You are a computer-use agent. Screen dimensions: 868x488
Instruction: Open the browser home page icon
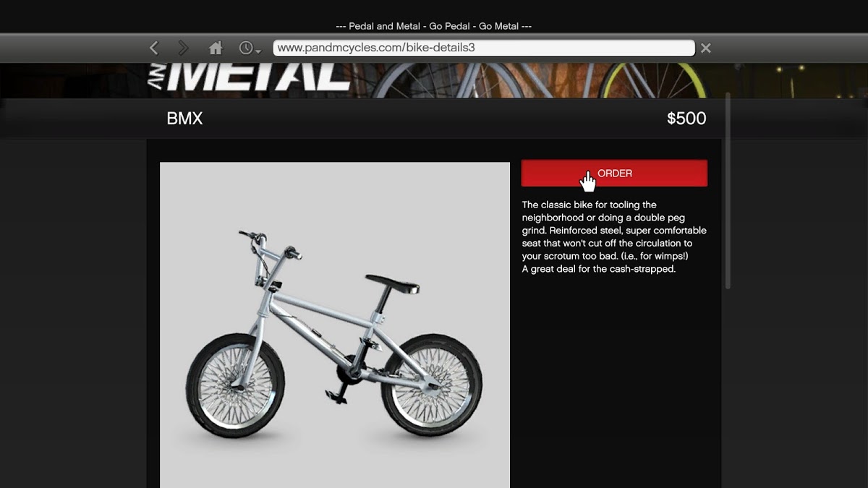click(x=216, y=48)
